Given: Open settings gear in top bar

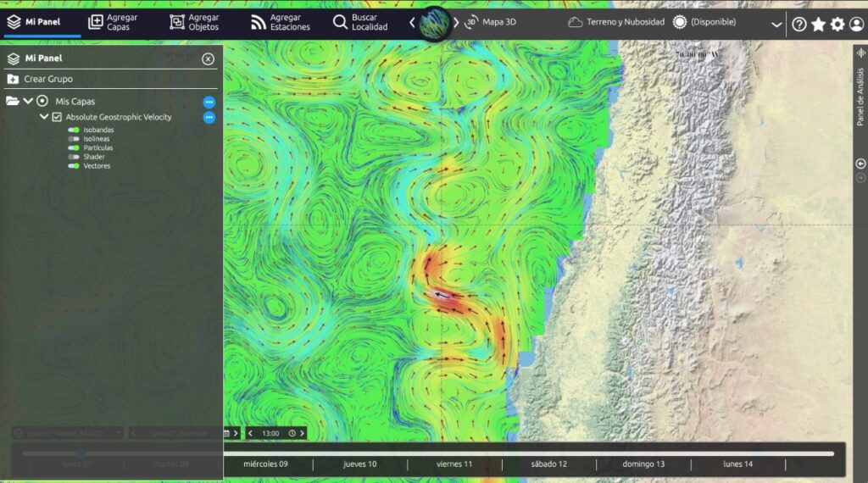Looking at the screenshot, I should click(x=837, y=25).
